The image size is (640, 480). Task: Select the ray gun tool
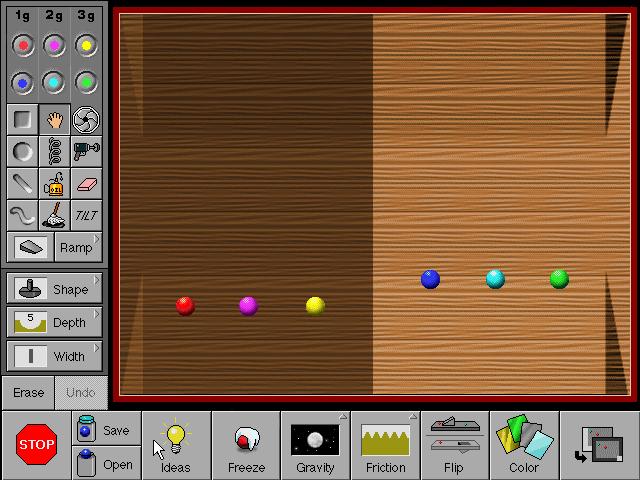point(86,151)
